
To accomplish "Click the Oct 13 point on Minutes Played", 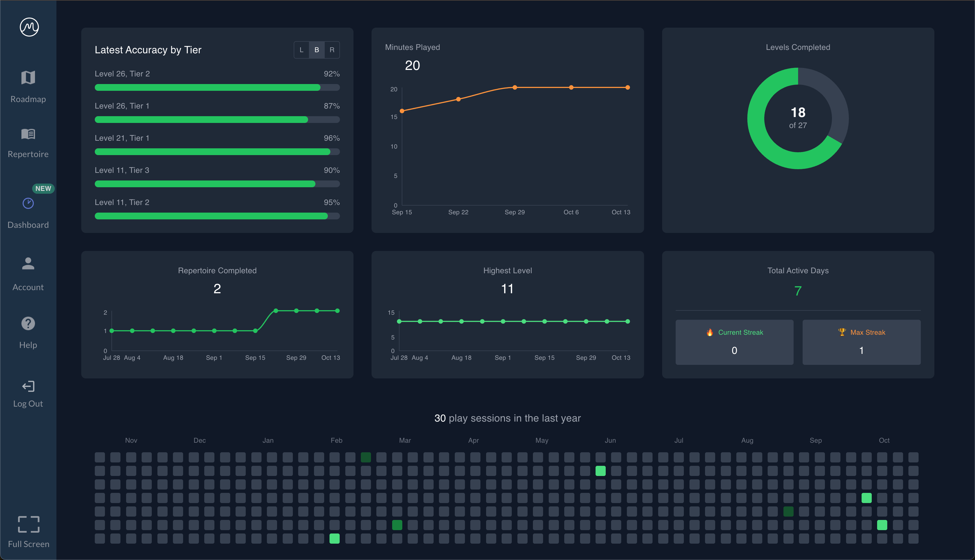I will coord(627,88).
